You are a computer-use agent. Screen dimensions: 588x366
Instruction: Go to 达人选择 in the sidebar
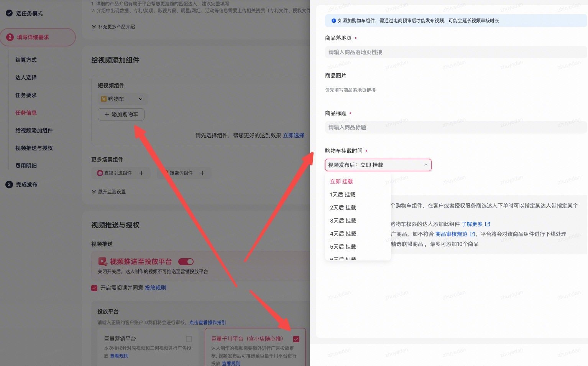pyautogui.click(x=26, y=77)
